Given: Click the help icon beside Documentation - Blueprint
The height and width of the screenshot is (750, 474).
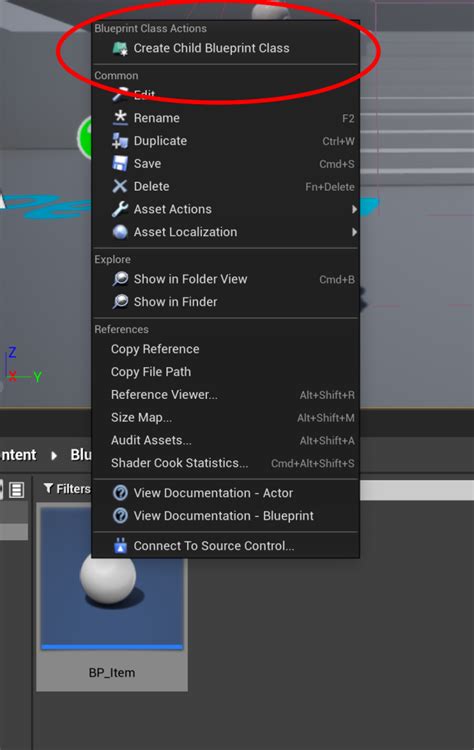Looking at the screenshot, I should pos(120,516).
